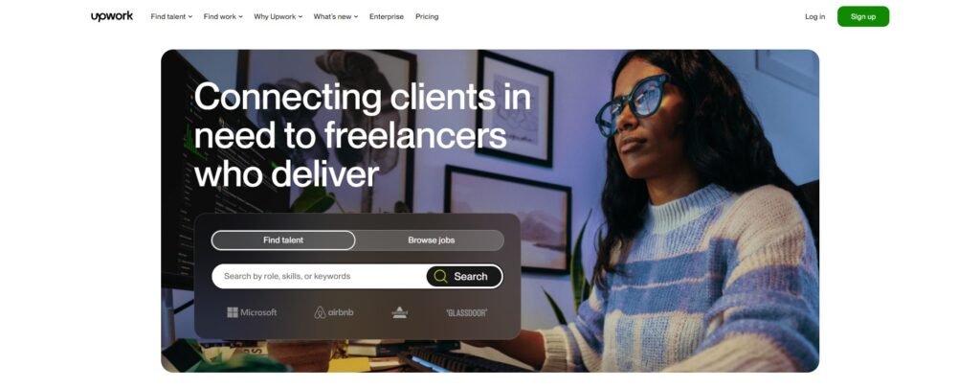
Task: Click the Airbnb logo
Action: pyautogui.click(x=334, y=312)
